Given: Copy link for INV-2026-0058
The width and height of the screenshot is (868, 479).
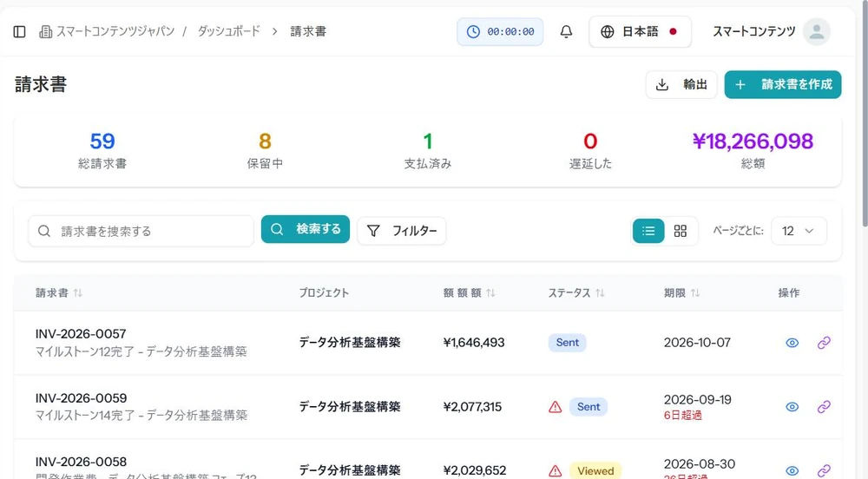Looking at the screenshot, I should [824, 470].
